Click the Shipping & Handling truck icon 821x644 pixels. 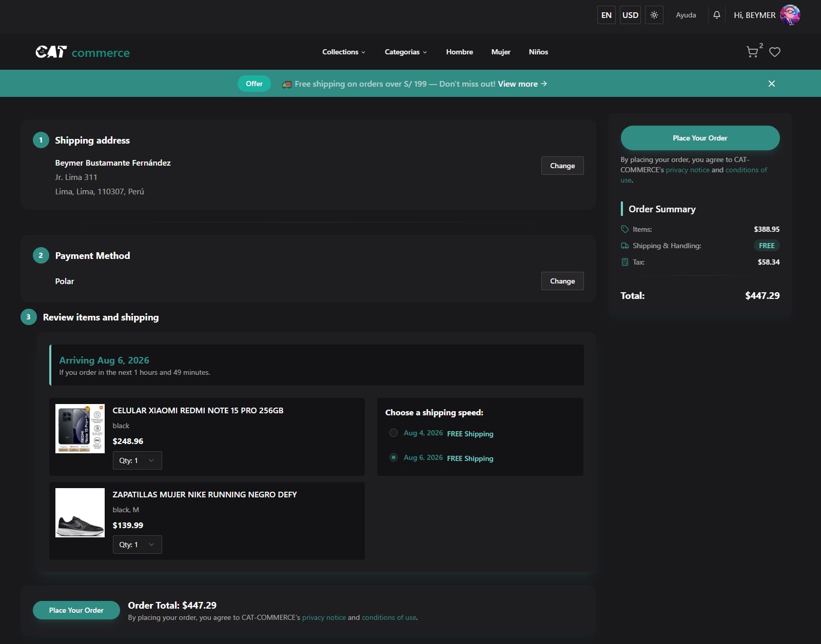click(x=624, y=246)
